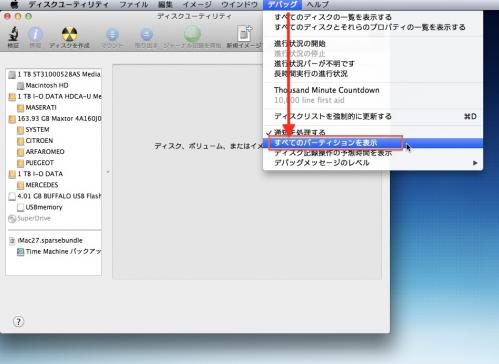
Task: Click the 新規イメージ new image icon
Action: [245, 34]
